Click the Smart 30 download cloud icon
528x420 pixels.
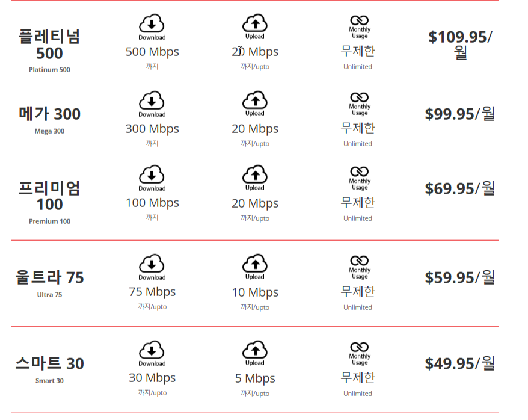(152, 350)
